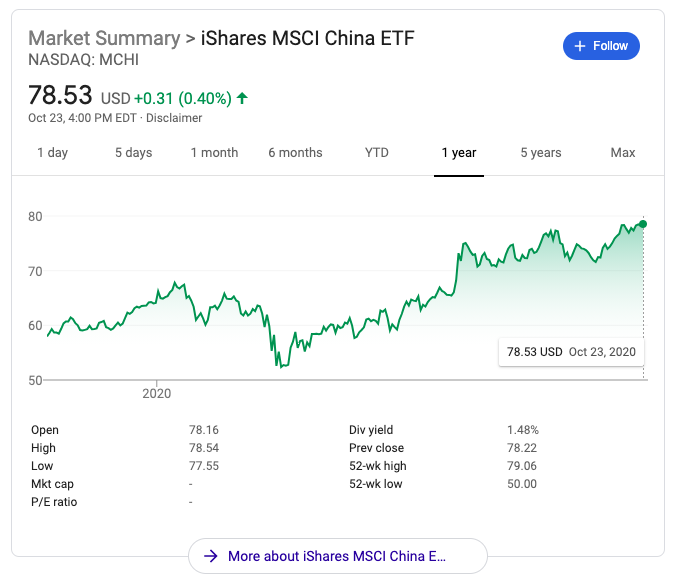Select the 1 year tab
Viewport: 678px width, 581px height.
[459, 153]
